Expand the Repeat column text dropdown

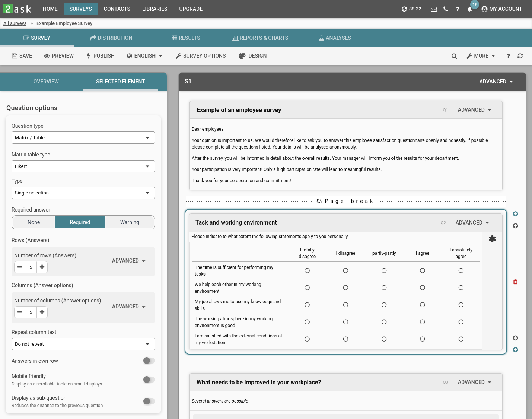coord(83,344)
